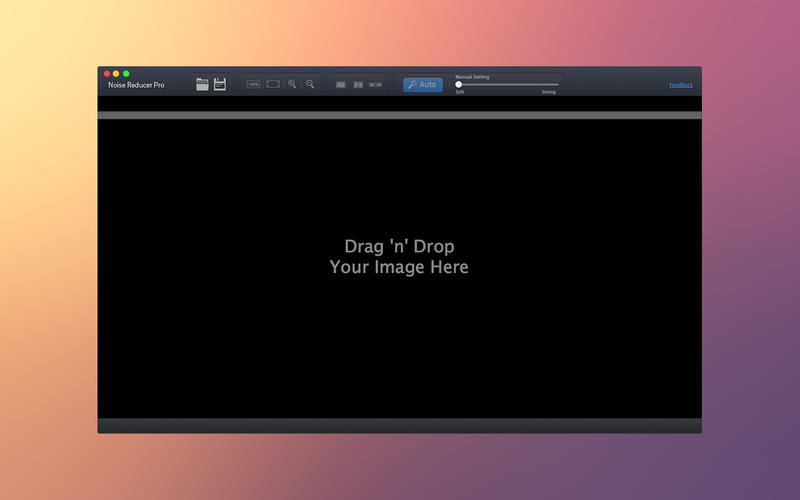Apply Auto noise reduction
The height and width of the screenshot is (500, 800).
pos(422,85)
